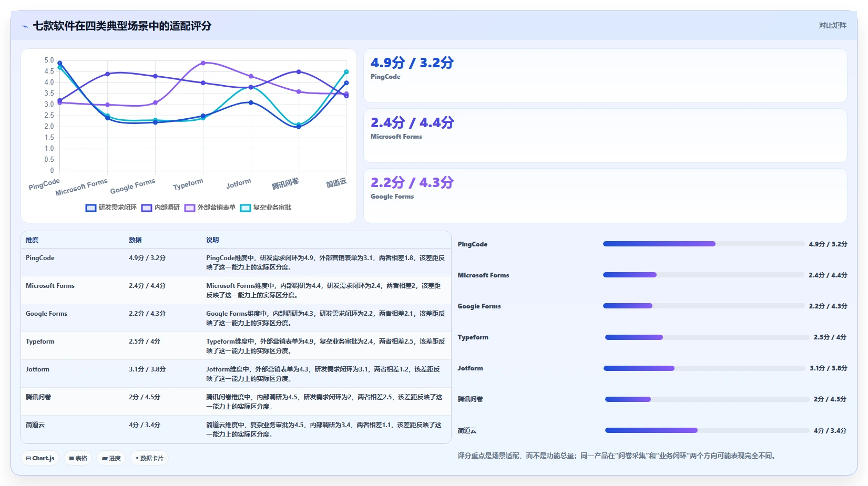The width and height of the screenshot is (868, 486).
Task: Select the Google Forms table row name
Action: click(46, 314)
